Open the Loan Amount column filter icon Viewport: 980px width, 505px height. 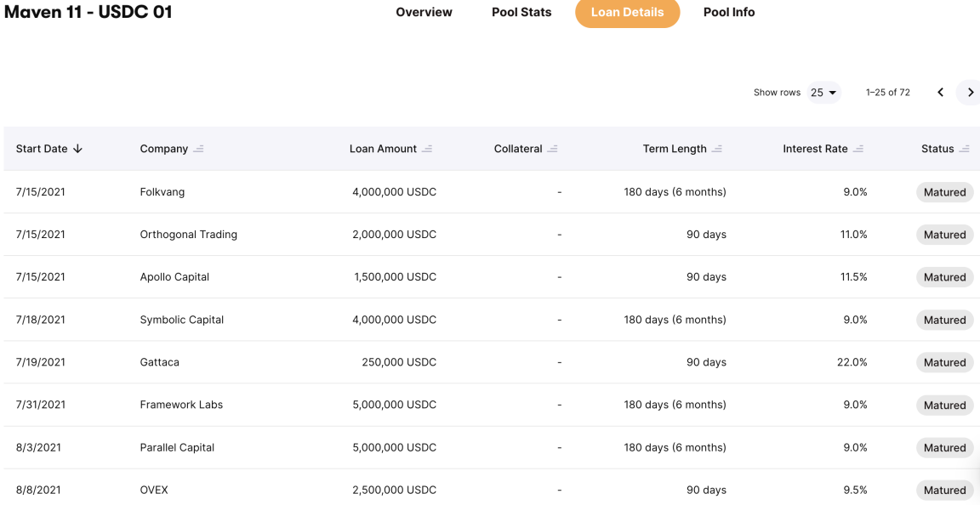point(427,149)
